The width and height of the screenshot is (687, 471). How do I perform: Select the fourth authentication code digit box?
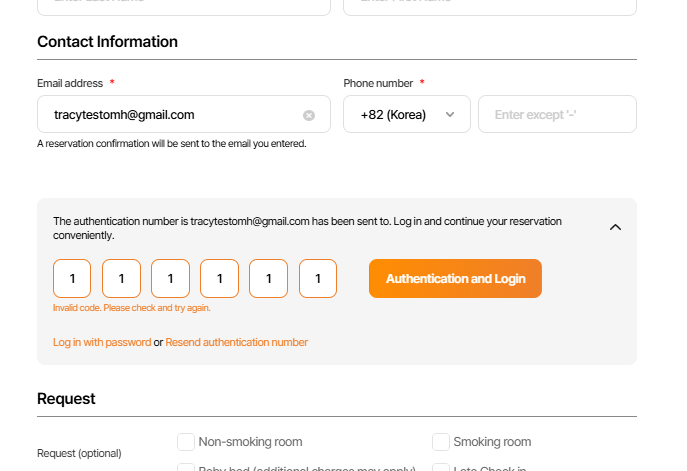point(220,279)
